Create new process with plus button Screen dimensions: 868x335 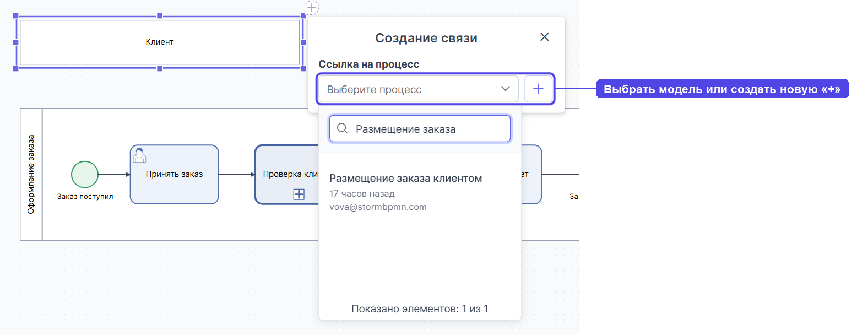pyautogui.click(x=538, y=89)
